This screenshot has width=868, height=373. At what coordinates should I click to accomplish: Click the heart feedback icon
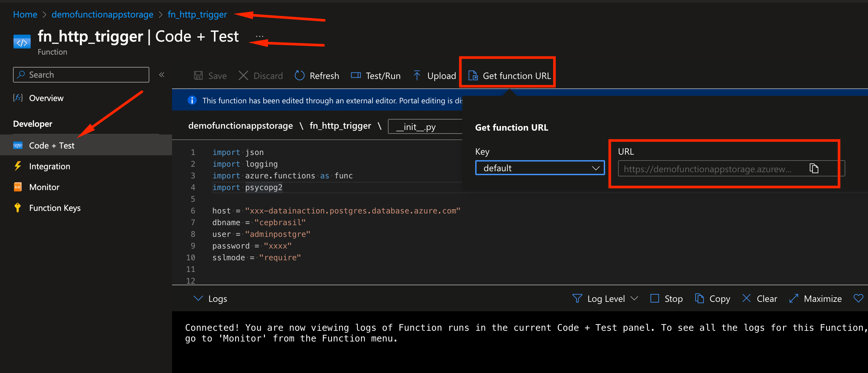[x=858, y=298]
